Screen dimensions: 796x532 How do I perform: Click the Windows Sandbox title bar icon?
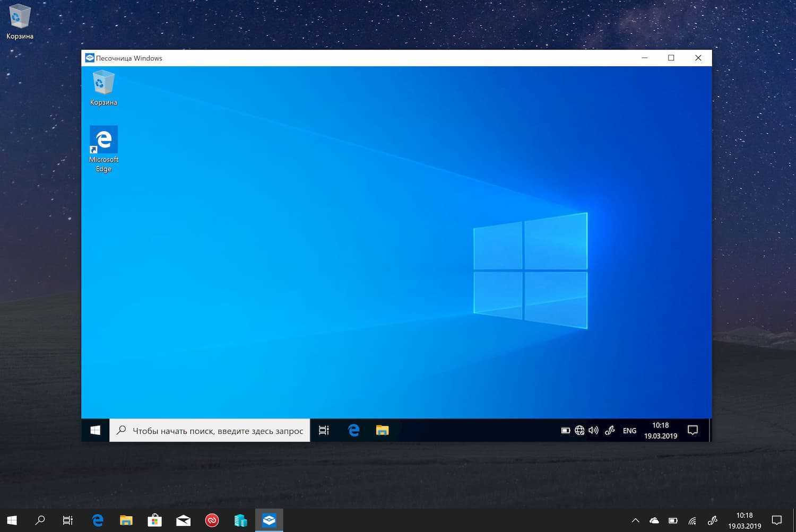click(90, 58)
